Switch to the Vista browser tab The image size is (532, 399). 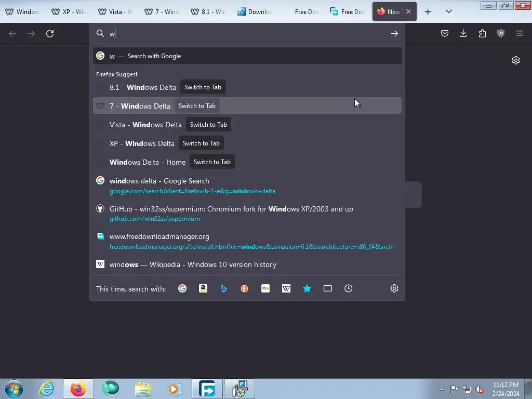click(115, 11)
